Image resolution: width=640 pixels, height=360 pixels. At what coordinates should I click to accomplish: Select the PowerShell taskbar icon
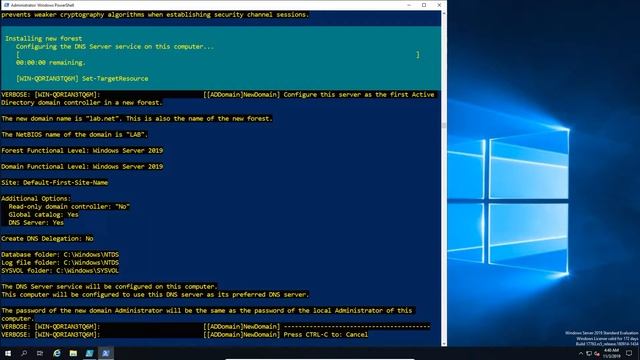pyautogui.click(x=106, y=353)
